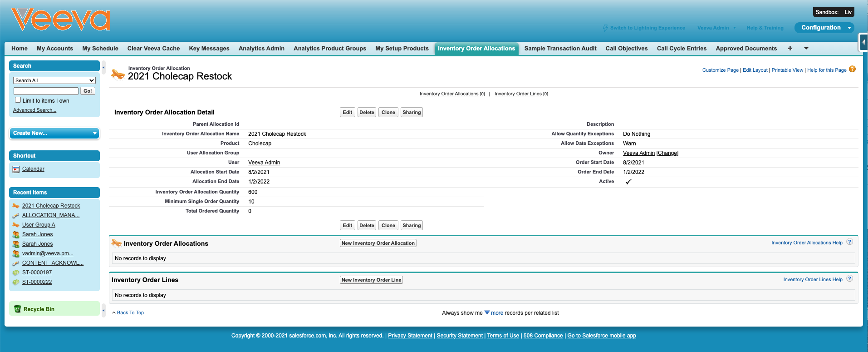868x352 pixels.
Task: Open the My Setup Products tab
Action: click(x=402, y=49)
